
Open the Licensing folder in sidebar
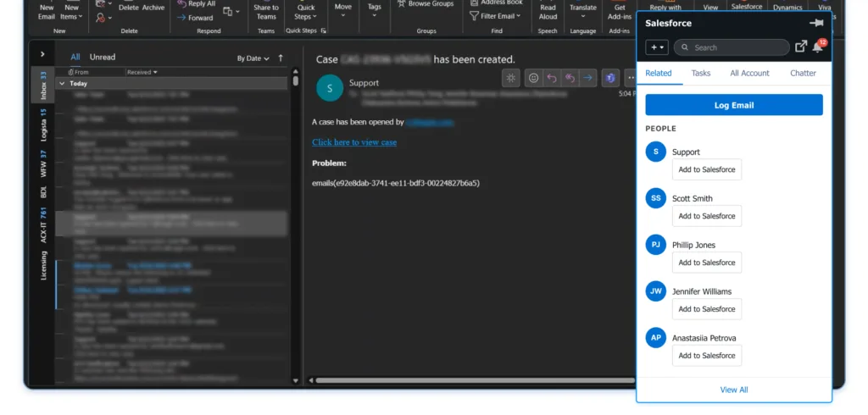point(43,265)
